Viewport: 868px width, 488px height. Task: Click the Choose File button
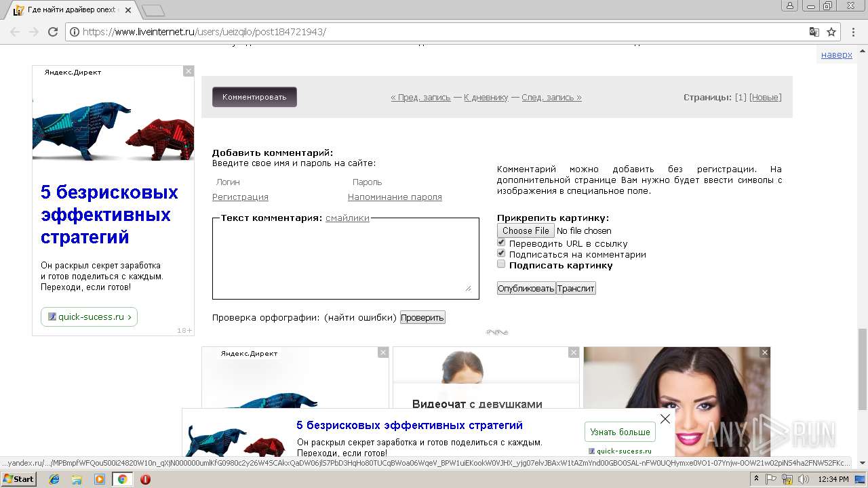(x=526, y=230)
